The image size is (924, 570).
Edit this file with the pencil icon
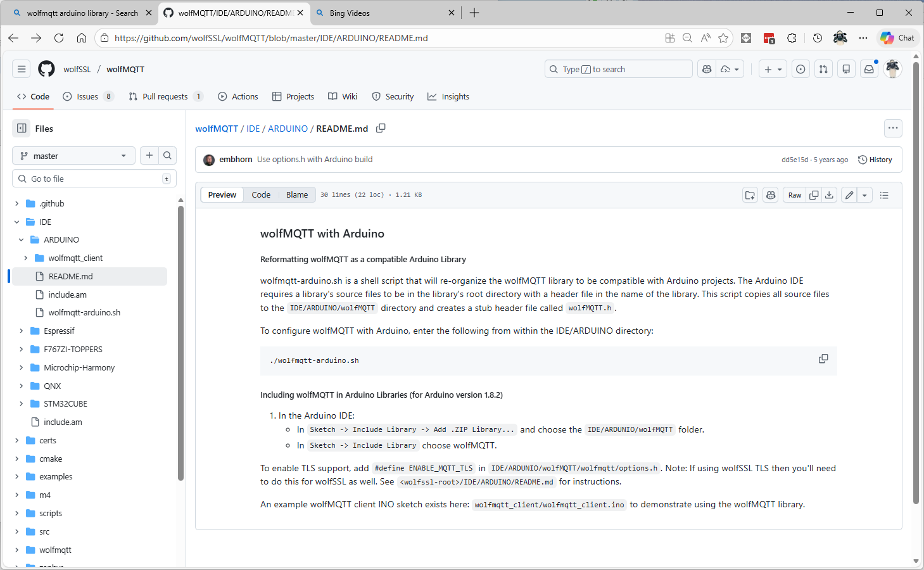tap(849, 195)
